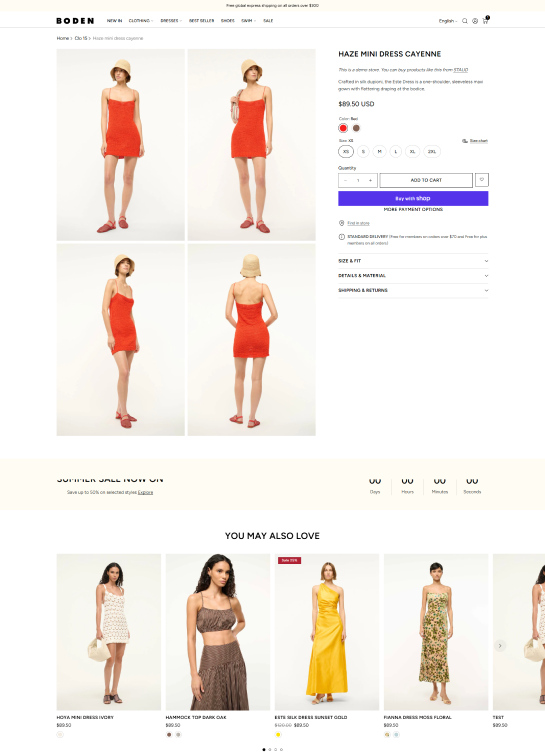Open Shoes menu item
Screen dimensions: 545x752
coord(228,21)
